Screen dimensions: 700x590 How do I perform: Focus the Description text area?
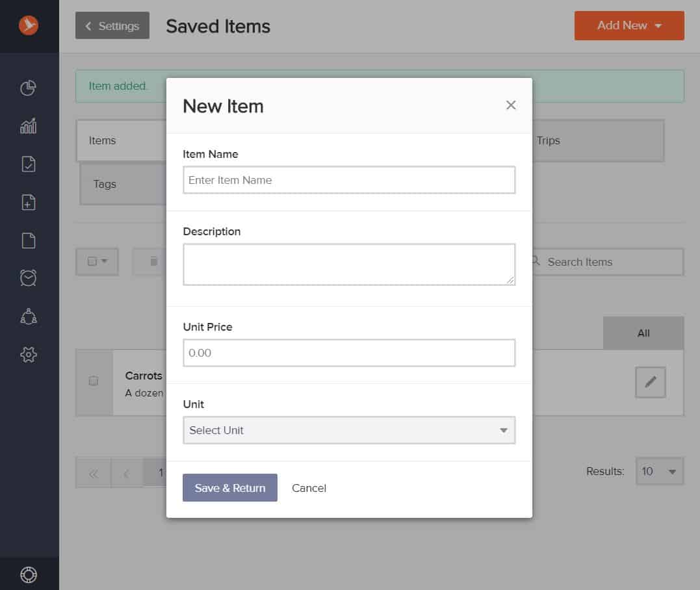348,264
